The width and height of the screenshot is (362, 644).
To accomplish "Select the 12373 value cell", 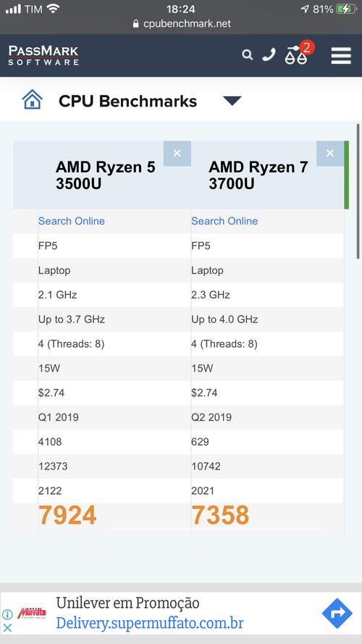I will point(53,467).
